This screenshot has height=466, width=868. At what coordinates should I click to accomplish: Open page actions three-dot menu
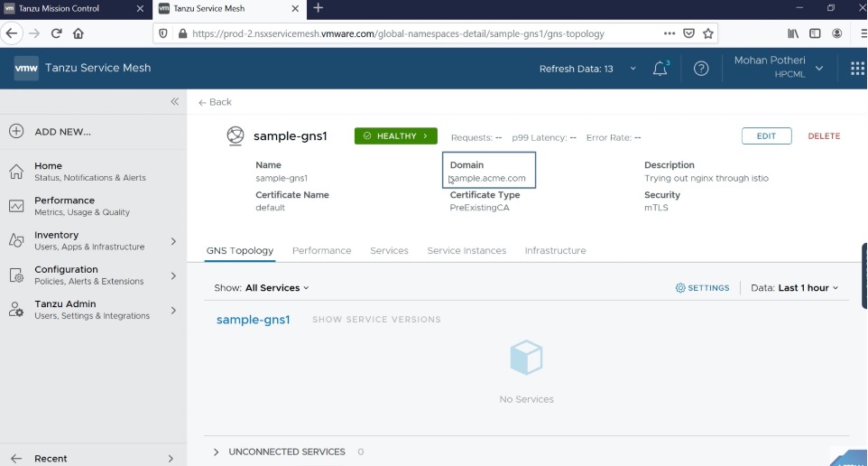669,33
